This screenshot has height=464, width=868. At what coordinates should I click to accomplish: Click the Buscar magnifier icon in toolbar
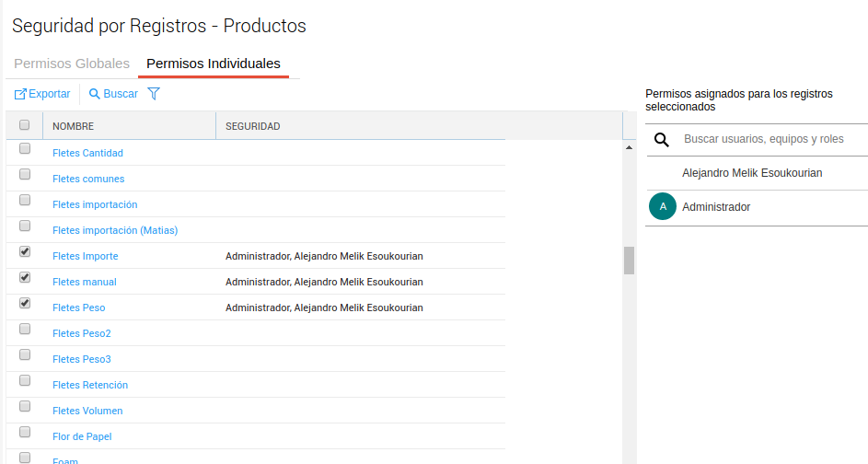tap(94, 94)
